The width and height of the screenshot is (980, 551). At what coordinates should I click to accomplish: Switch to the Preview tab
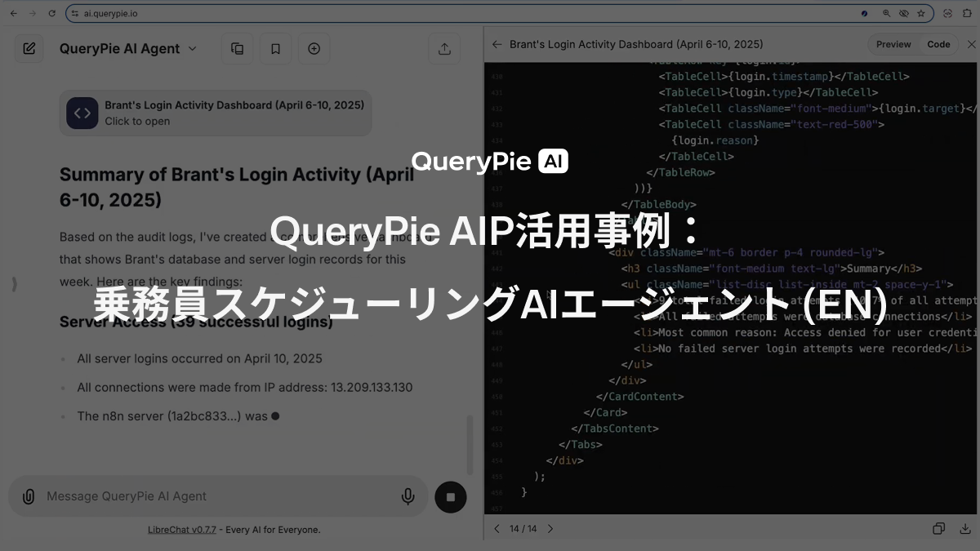click(x=893, y=44)
